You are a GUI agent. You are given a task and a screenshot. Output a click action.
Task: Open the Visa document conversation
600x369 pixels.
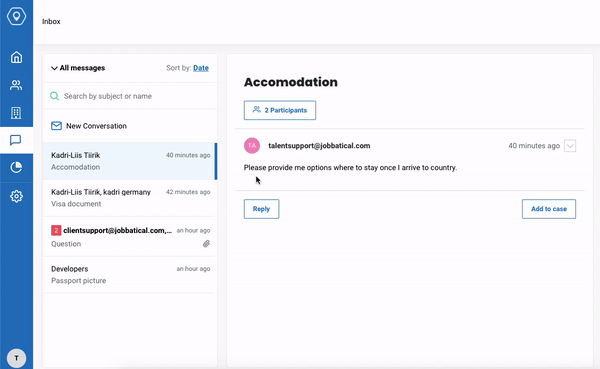coord(130,198)
